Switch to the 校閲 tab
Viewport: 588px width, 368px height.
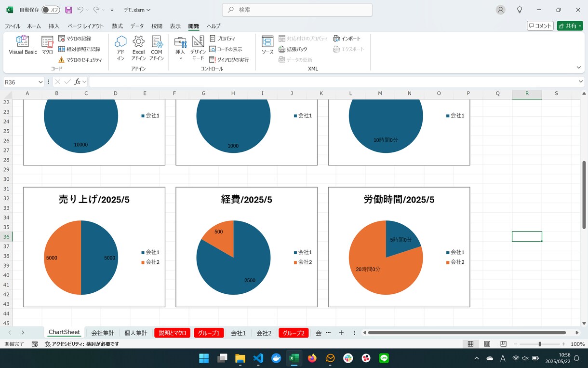click(157, 26)
